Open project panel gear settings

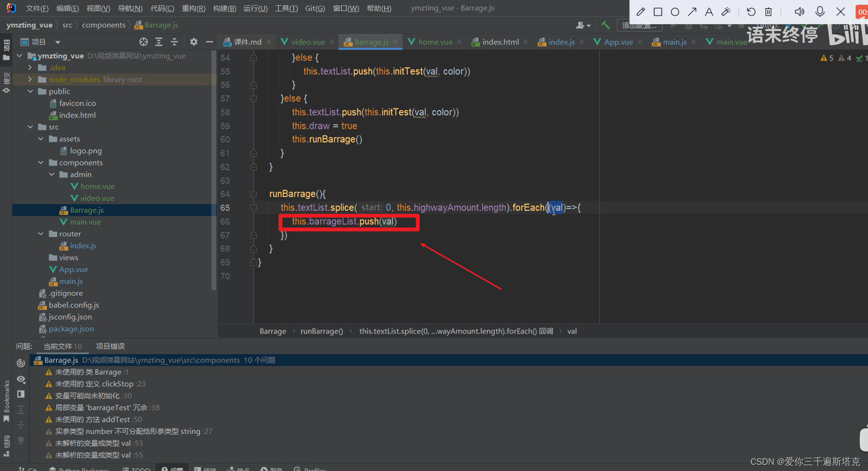tap(194, 42)
